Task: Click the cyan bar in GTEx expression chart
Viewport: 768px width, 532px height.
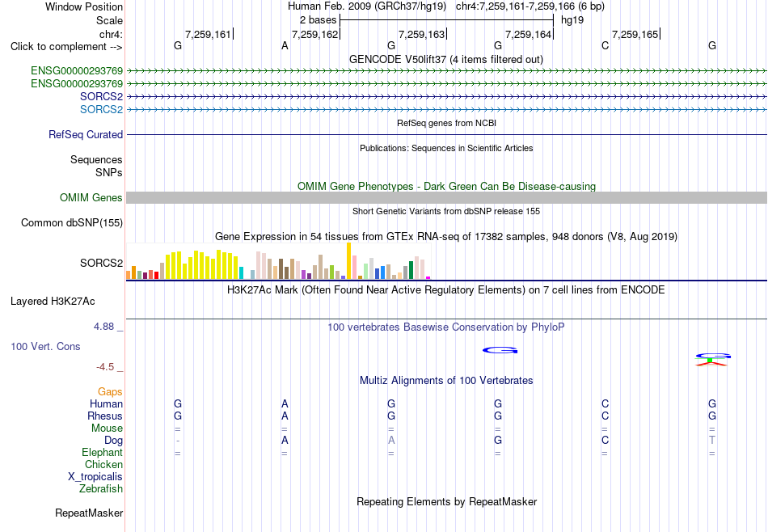Action: click(241, 272)
